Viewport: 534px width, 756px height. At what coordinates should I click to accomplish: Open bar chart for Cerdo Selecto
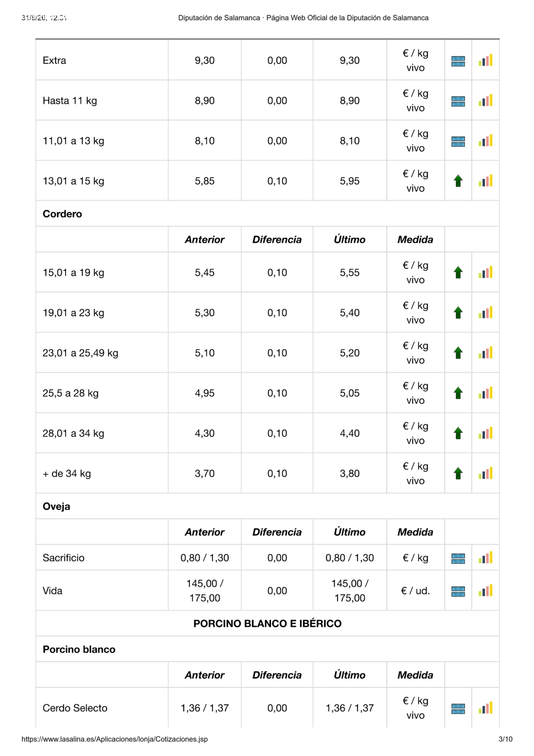[485, 708]
